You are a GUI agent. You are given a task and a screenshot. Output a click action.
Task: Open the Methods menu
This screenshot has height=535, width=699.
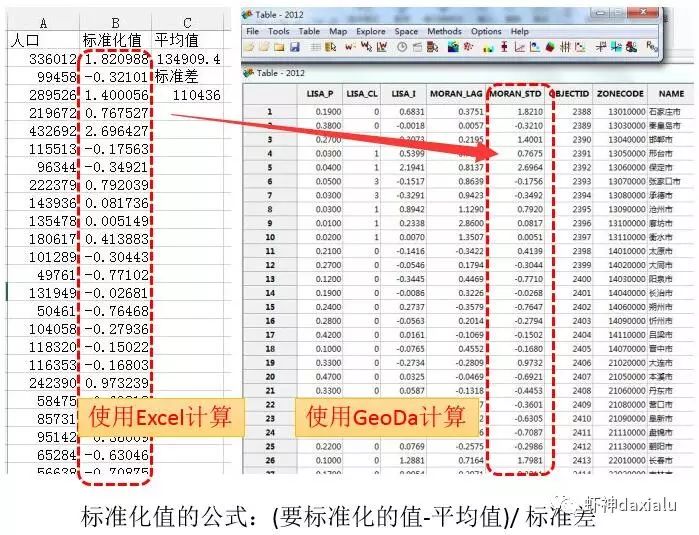click(x=444, y=31)
